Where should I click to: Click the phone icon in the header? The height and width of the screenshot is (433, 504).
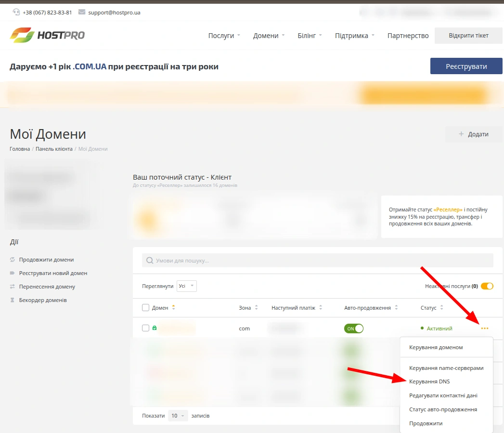click(x=16, y=12)
